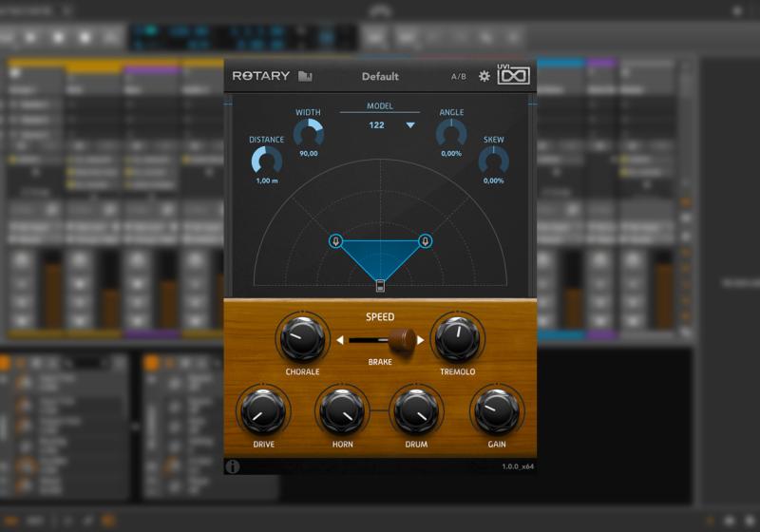Open the preset browser folder icon
This screenshot has height=532, width=760.
coord(305,76)
